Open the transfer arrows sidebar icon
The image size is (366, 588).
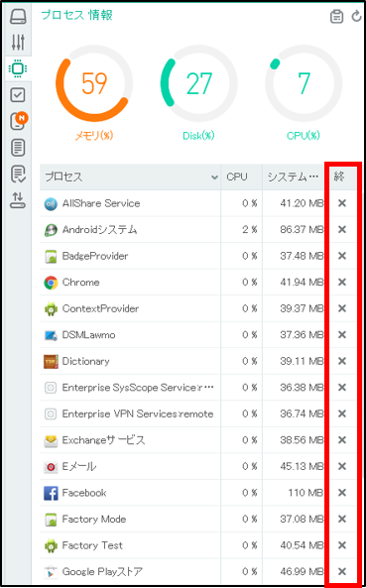[x=18, y=200]
